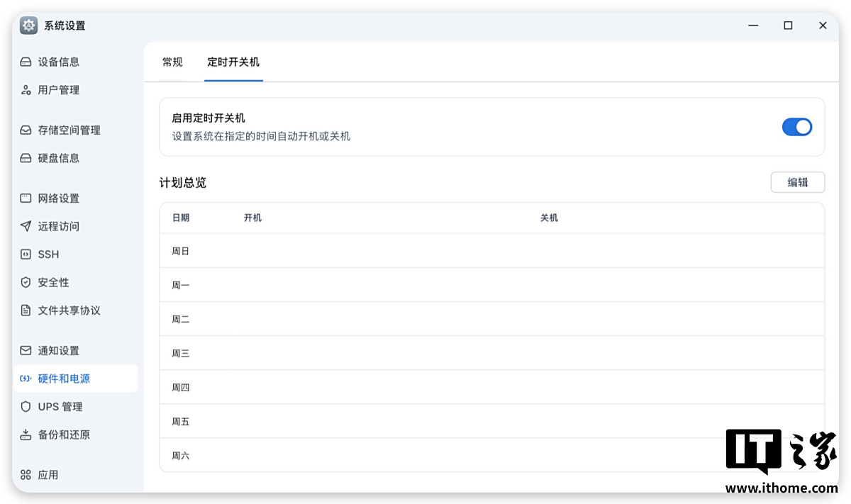This screenshot has height=504, width=851.
Task: Click the 设备信息 sidebar icon
Action: pos(26,62)
